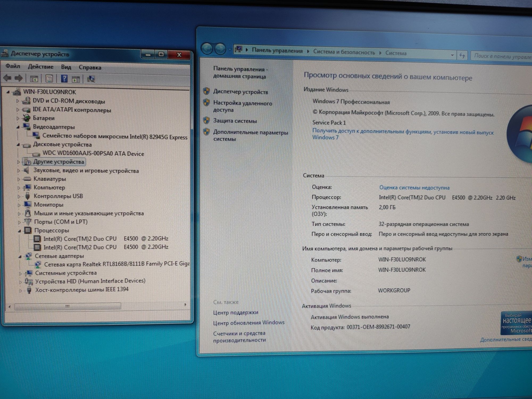
Task: Select the Компьютер category icon
Action: [27, 188]
